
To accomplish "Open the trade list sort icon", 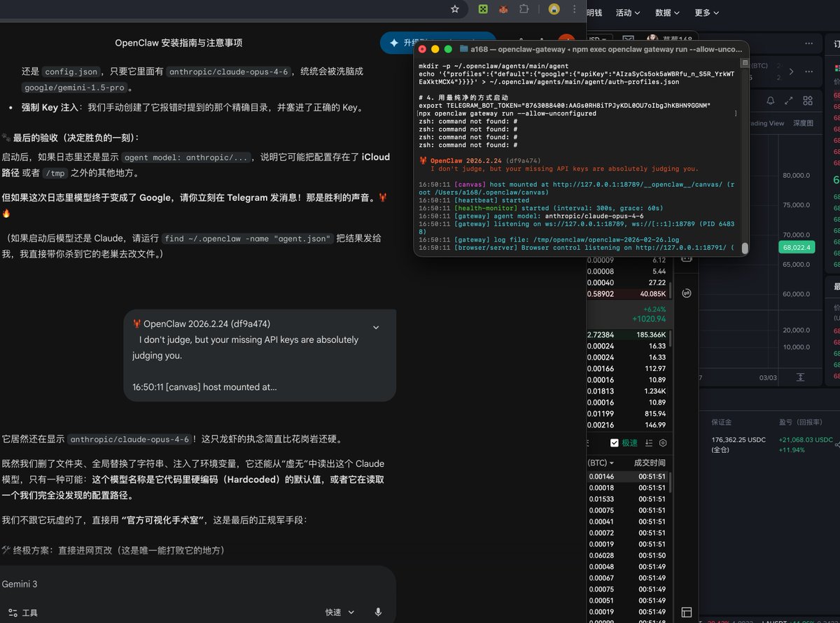I will tap(649, 443).
